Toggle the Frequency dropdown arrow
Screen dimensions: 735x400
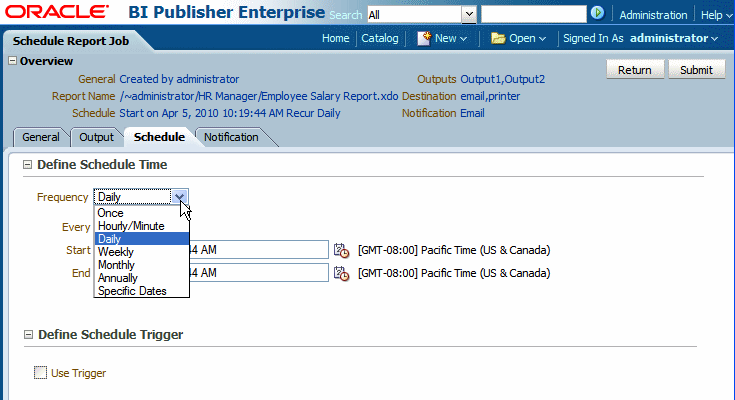(x=180, y=197)
